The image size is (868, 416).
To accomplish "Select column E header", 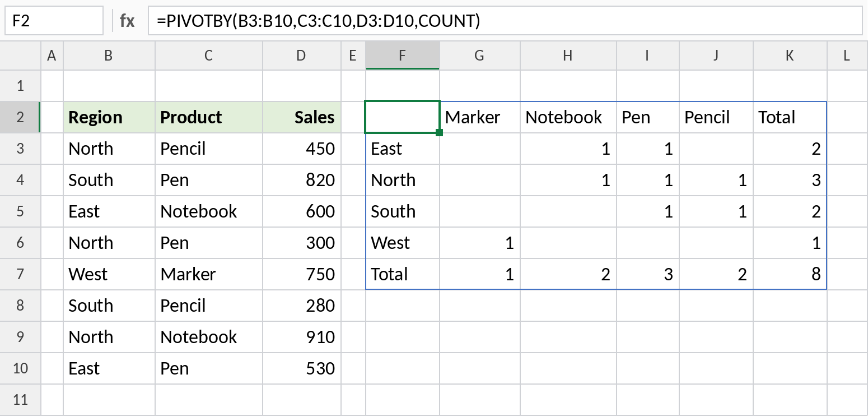I will [x=353, y=55].
